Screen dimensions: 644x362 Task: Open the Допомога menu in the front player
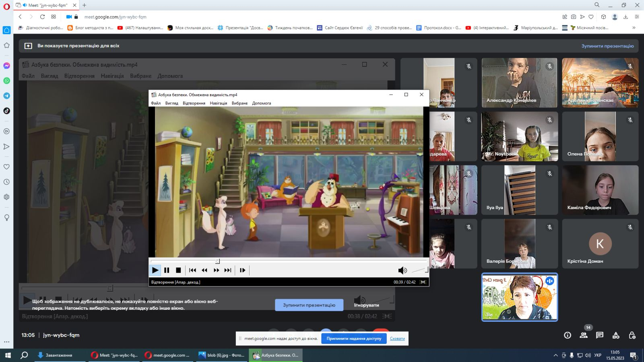coord(262,103)
